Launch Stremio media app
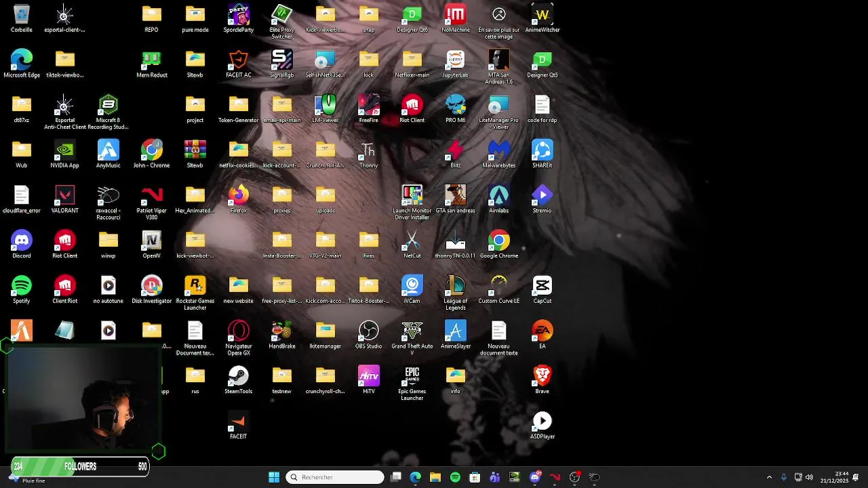Image resolution: width=868 pixels, height=488 pixels. (x=542, y=200)
